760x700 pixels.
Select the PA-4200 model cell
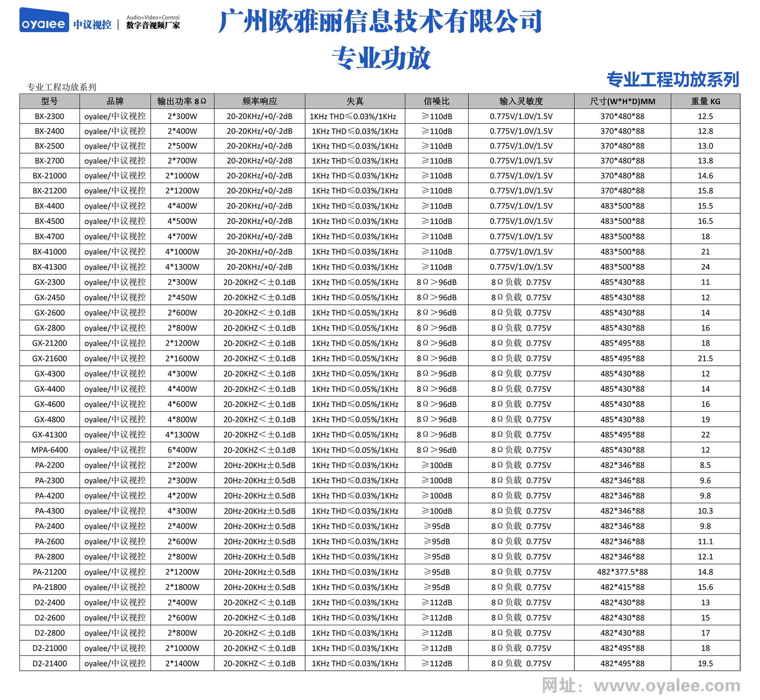[49, 495]
